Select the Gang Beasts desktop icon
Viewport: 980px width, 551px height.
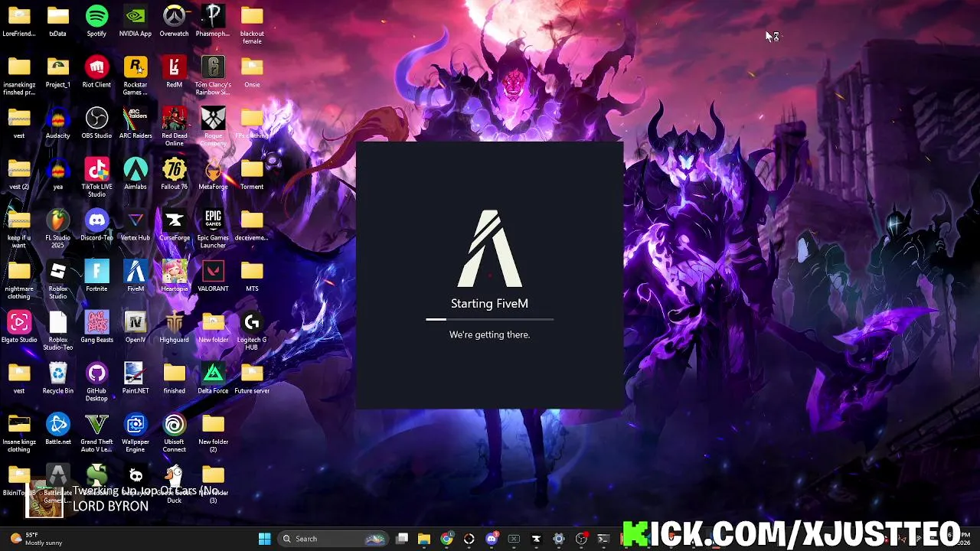click(96, 327)
